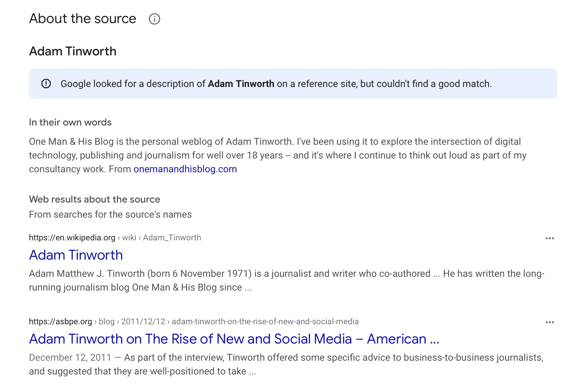The width and height of the screenshot is (586, 392).
Task: Click the December 12, 2011 date in the snippet
Action: (70, 358)
